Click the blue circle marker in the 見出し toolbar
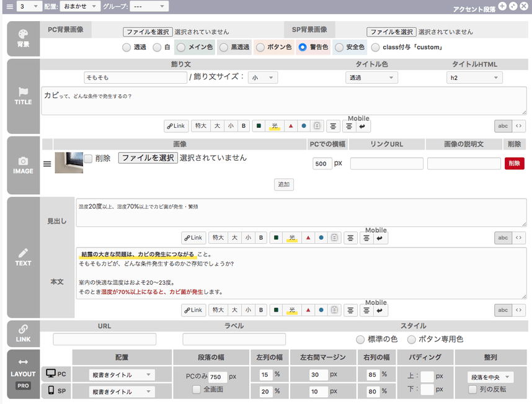 321,238
